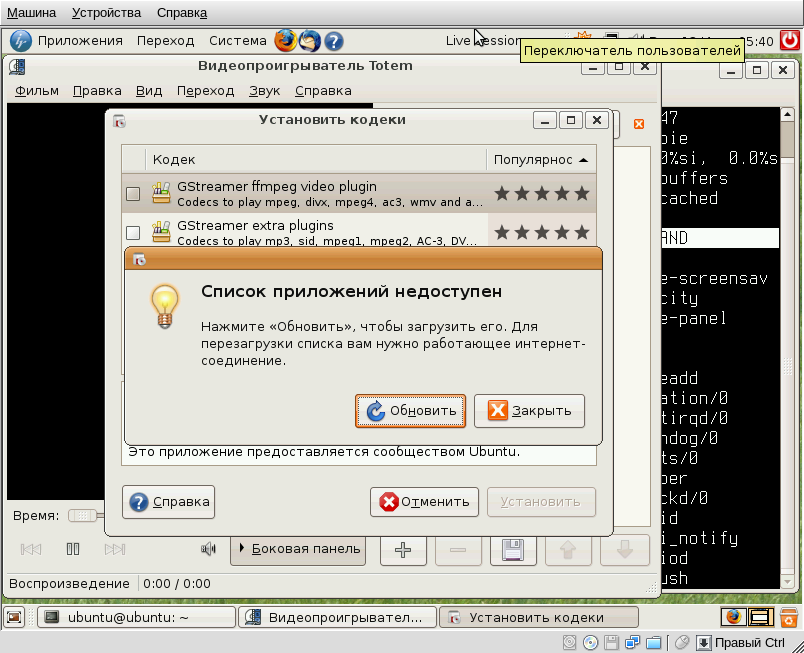
Task: Tick the GStreamer extra plugins checkbox
Action: [133, 232]
